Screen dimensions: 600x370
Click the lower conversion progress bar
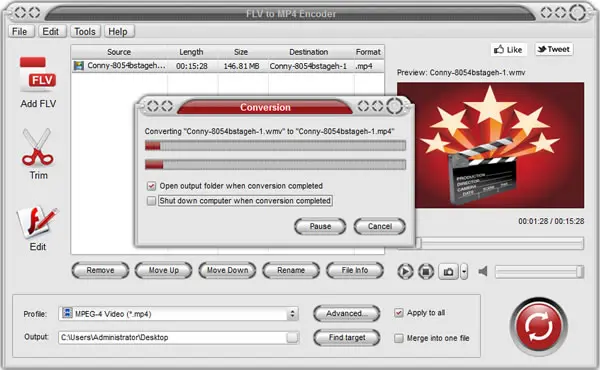(x=275, y=165)
